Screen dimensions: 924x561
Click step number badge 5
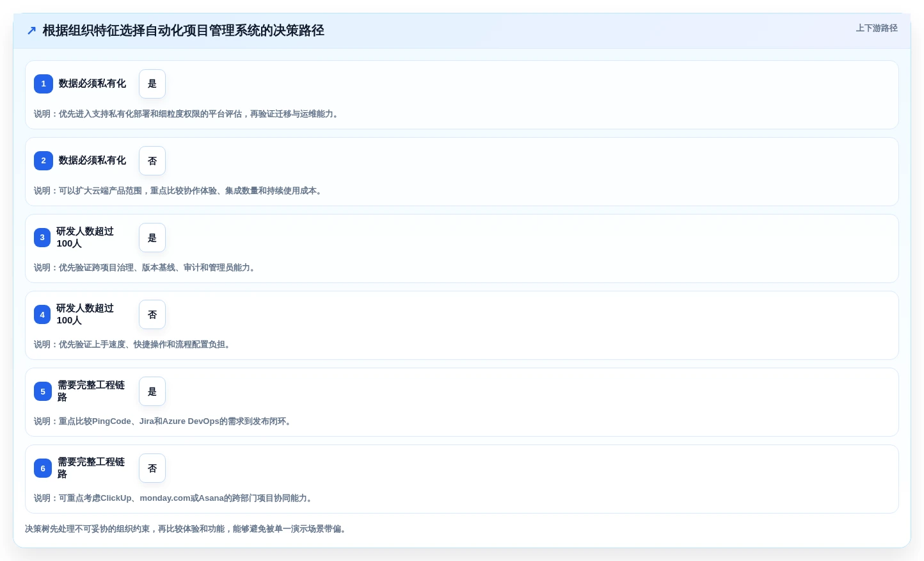click(x=43, y=391)
